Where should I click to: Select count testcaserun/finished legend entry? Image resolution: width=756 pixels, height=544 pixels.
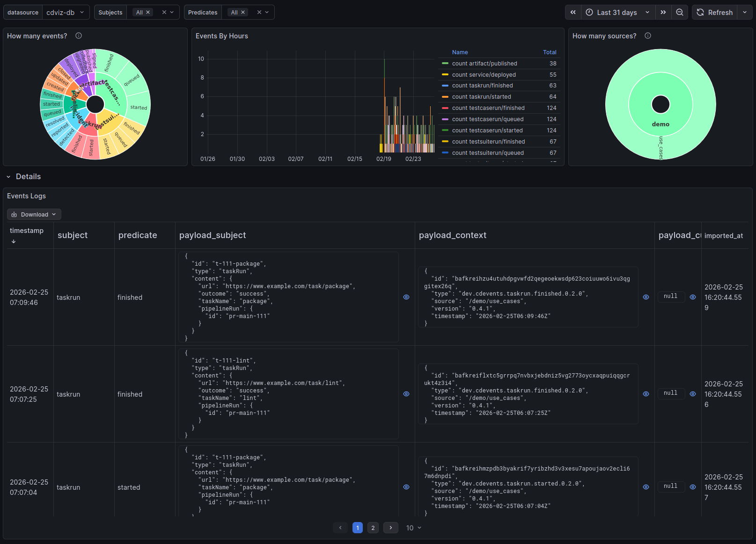tap(488, 108)
